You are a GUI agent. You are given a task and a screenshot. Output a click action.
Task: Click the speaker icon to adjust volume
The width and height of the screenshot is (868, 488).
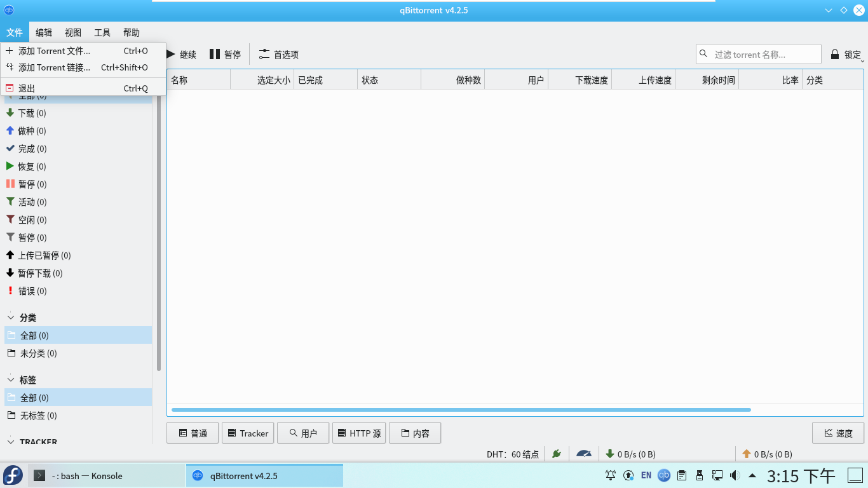tap(734, 475)
